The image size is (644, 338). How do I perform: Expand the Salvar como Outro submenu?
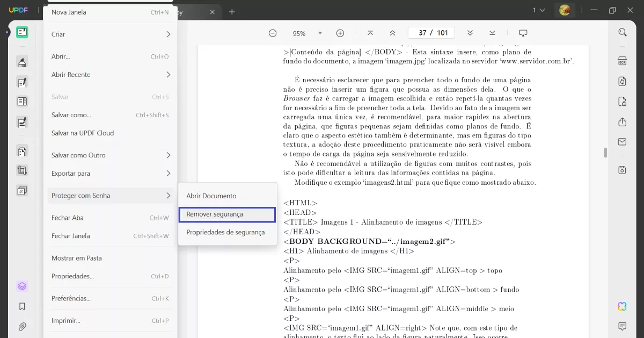(x=110, y=155)
